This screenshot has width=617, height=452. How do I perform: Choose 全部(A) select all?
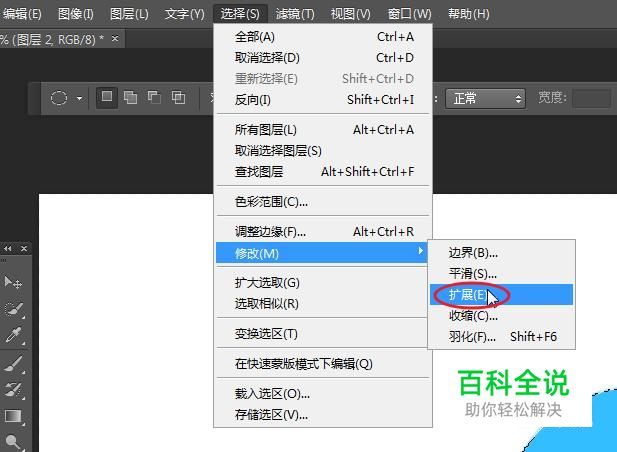(323, 37)
